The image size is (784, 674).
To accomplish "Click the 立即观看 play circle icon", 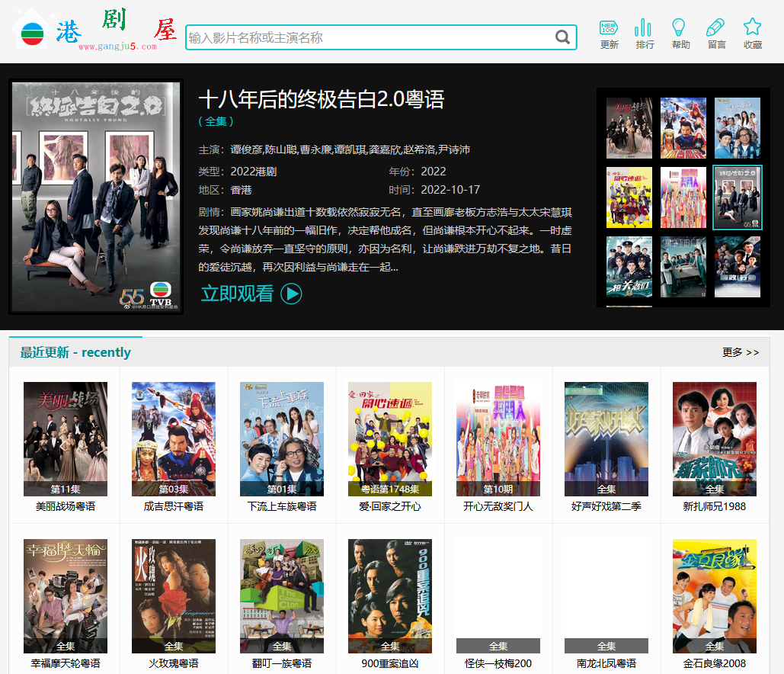I will (x=291, y=294).
